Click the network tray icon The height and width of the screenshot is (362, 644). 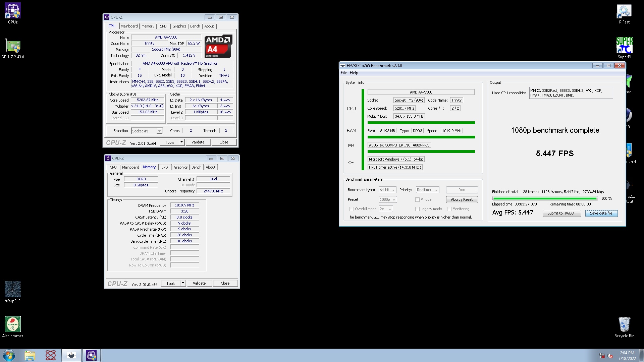click(602, 356)
